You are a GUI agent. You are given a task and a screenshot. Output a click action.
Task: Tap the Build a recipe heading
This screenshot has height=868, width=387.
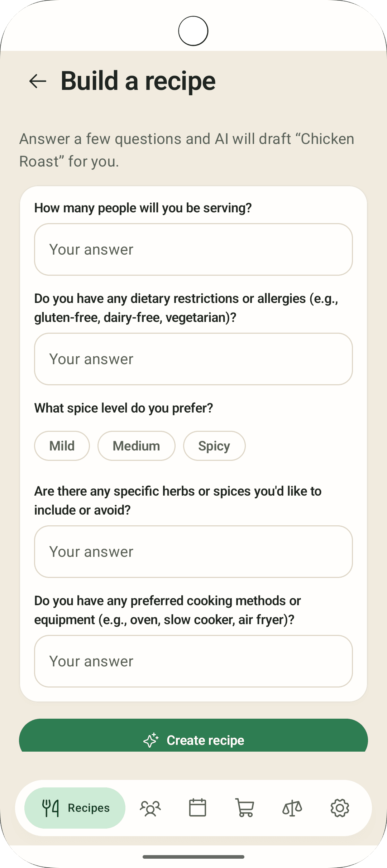click(138, 81)
